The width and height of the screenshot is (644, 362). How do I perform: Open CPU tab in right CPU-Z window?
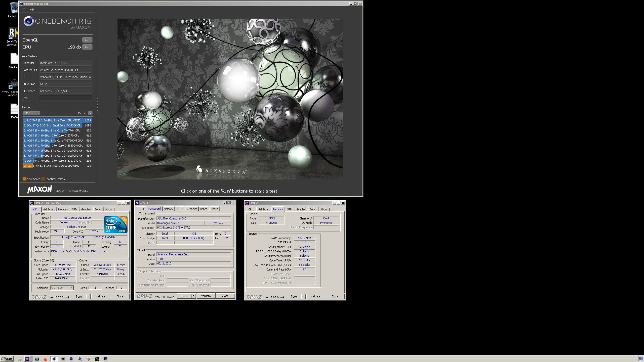tap(251, 209)
